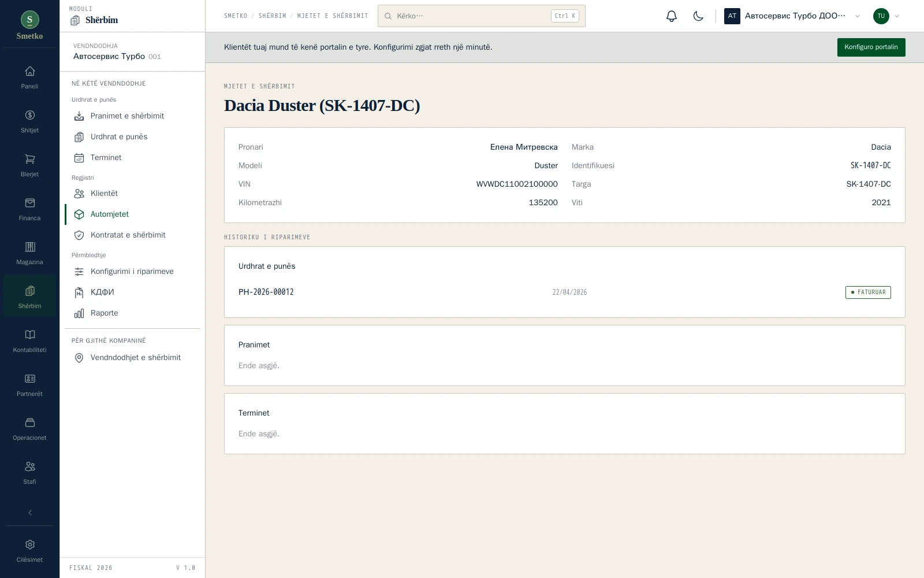Open Kontabiliteti book icon
This screenshot has height=578, width=924.
tap(29, 341)
